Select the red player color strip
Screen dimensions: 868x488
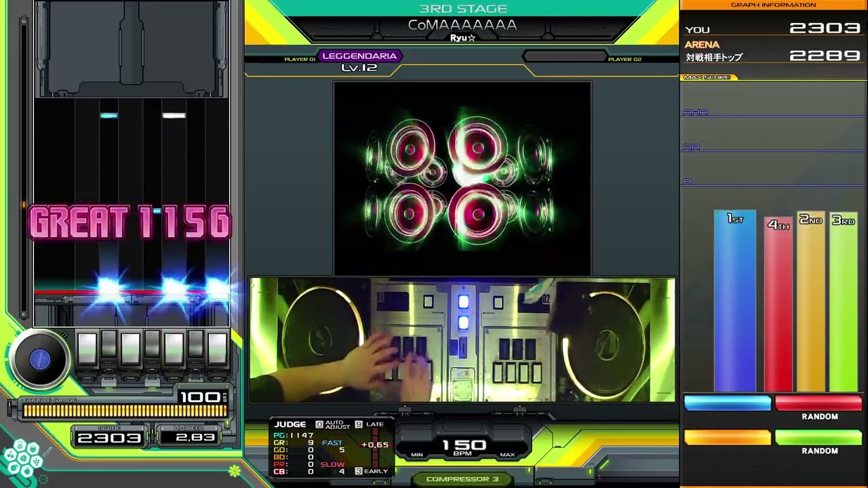click(818, 403)
